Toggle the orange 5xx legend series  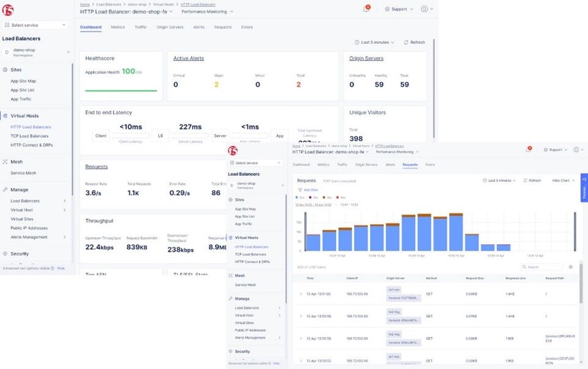341,198
